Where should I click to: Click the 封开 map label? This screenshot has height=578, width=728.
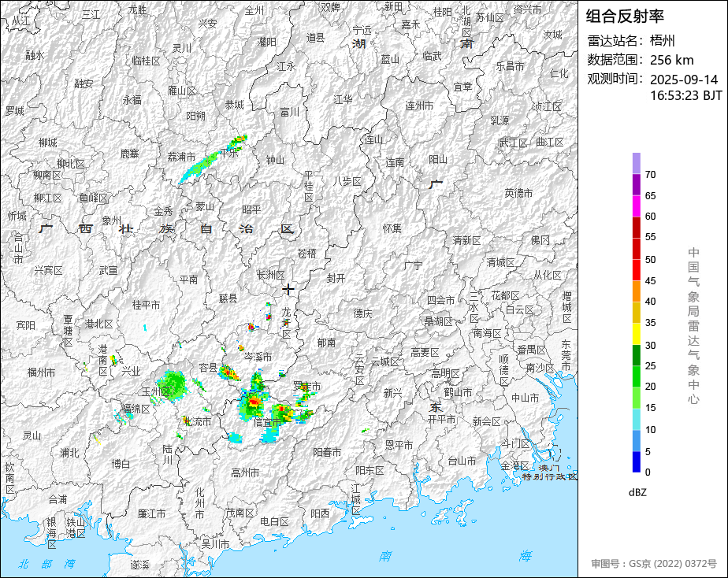pyautogui.click(x=336, y=278)
